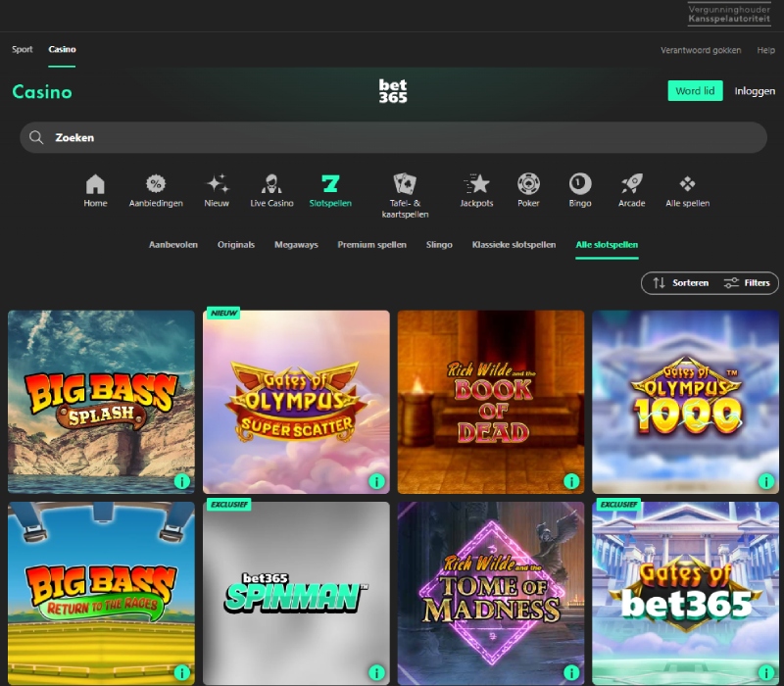The width and height of the screenshot is (784, 686).
Task: Show info for Gates of bet365
Action: tap(766, 672)
